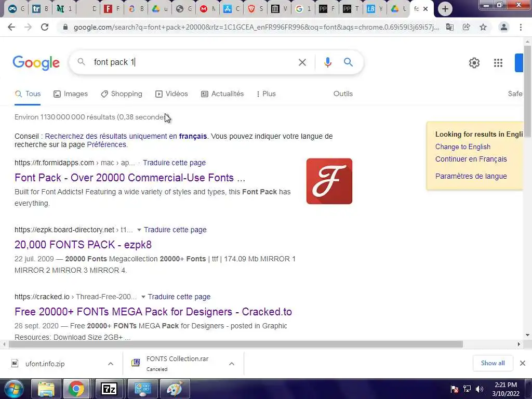Go back to the previous page
This screenshot has height=399, width=532.
(11, 27)
